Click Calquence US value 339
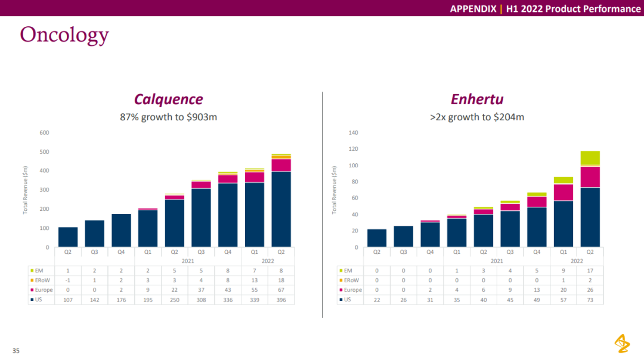This screenshot has width=644, height=361. [x=255, y=300]
